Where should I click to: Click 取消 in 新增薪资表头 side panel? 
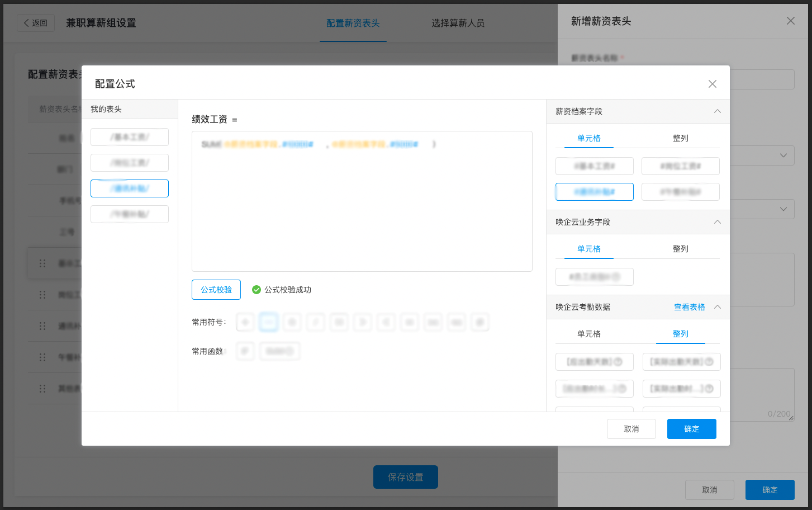point(710,490)
